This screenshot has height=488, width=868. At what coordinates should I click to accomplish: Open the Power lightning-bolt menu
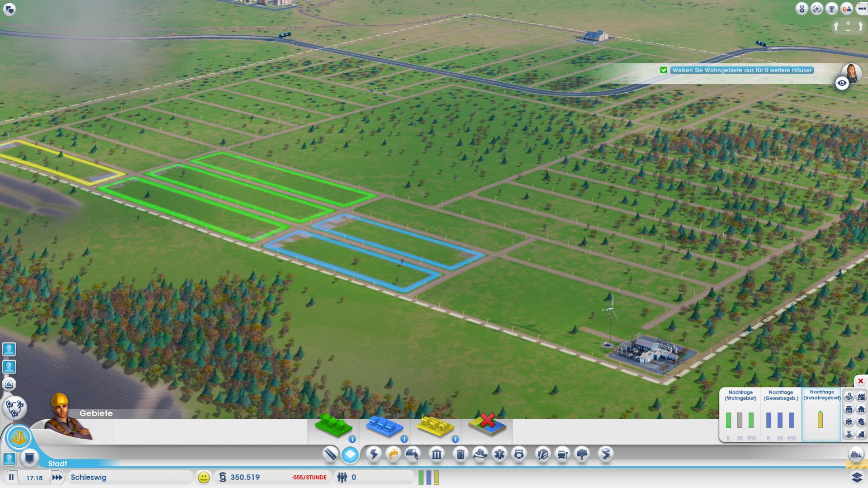point(374,454)
